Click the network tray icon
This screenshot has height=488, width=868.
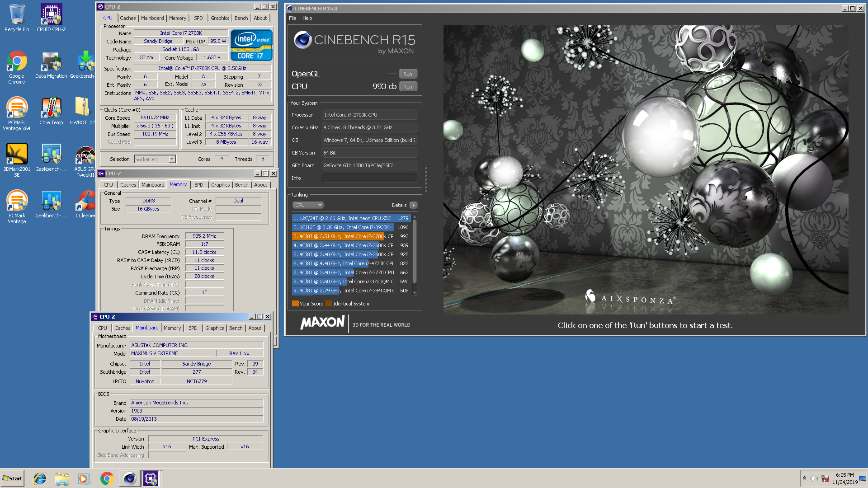pyautogui.click(x=826, y=479)
